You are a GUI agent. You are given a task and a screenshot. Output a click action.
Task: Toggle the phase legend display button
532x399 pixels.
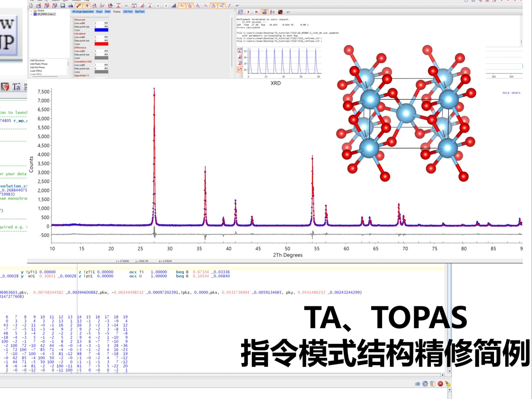tap(221, 6)
